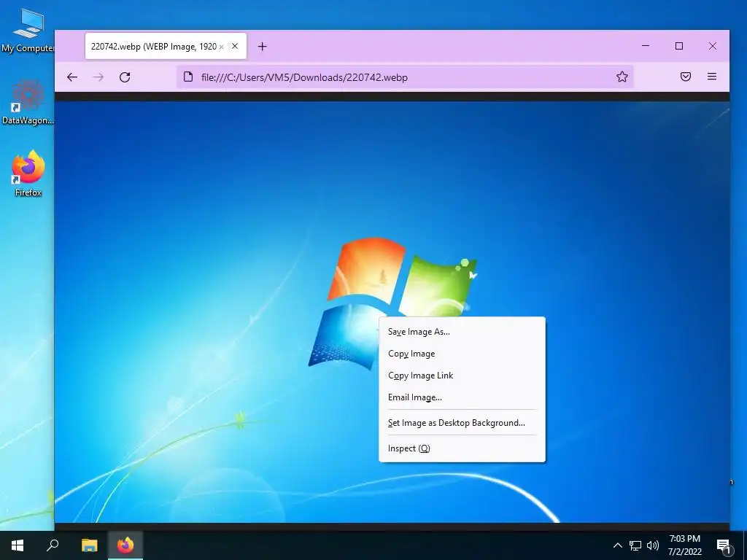Viewport: 747px width, 560px height.
Task: Open notification center icon
Action: (x=724, y=546)
